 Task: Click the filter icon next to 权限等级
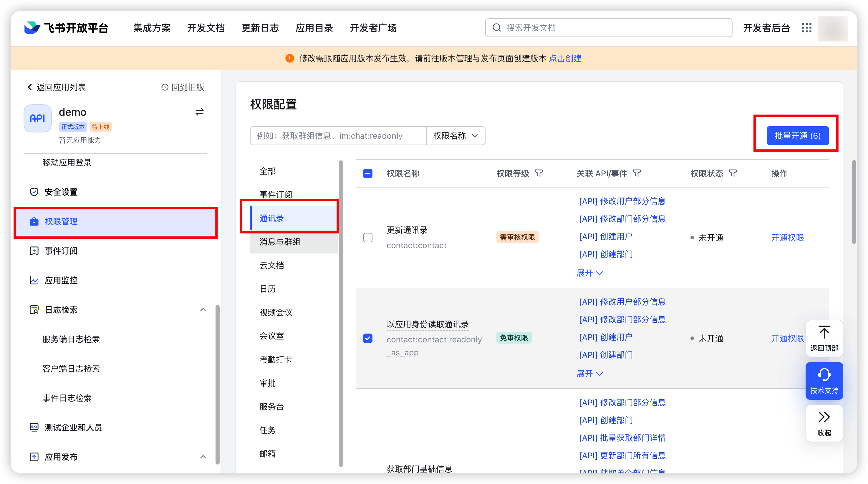(539, 173)
